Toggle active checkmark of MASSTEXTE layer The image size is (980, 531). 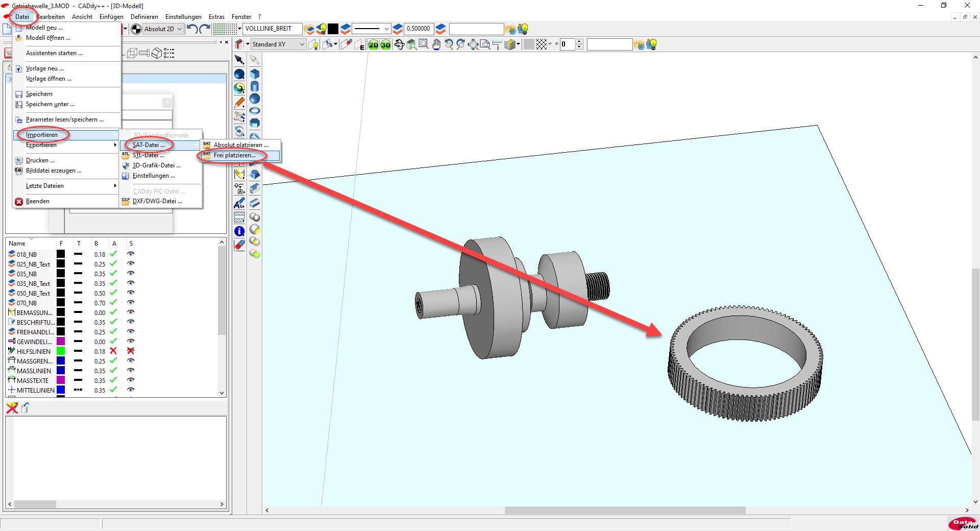click(114, 380)
